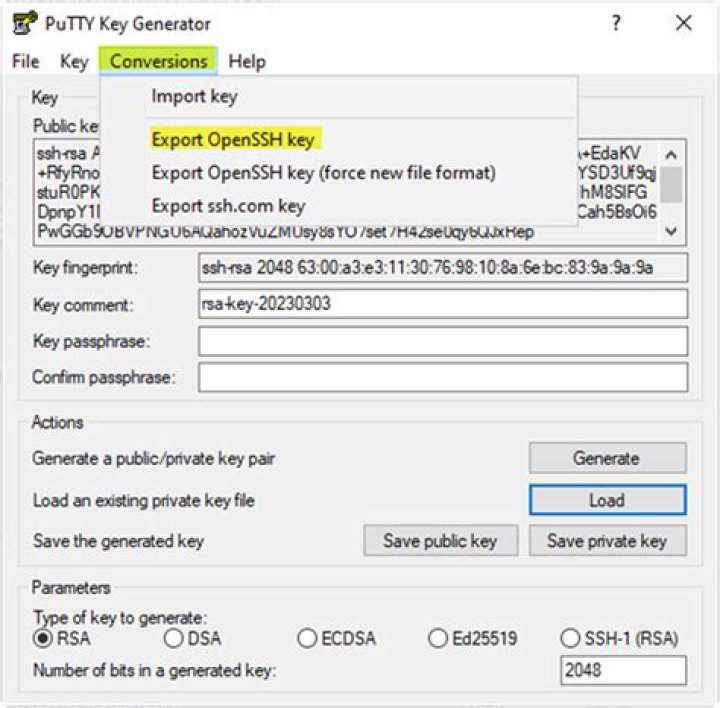Click the public key scrollbar down arrow
This screenshot has width=720, height=708.
671,231
